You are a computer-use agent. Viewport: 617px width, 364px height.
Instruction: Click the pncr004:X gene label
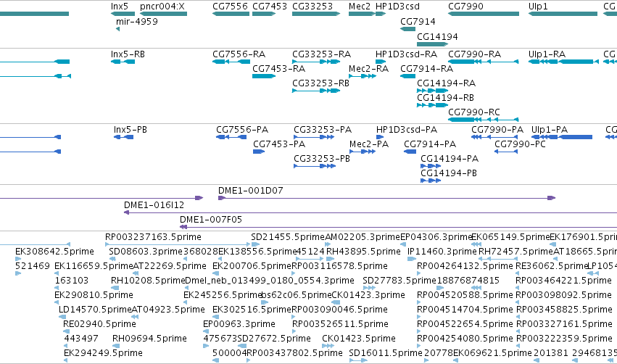coord(162,7)
